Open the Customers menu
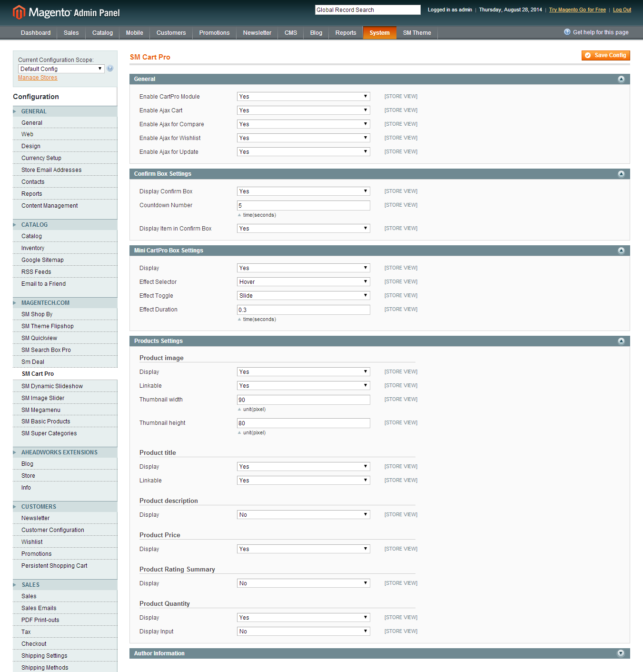This screenshot has height=672, width=643. tap(171, 33)
